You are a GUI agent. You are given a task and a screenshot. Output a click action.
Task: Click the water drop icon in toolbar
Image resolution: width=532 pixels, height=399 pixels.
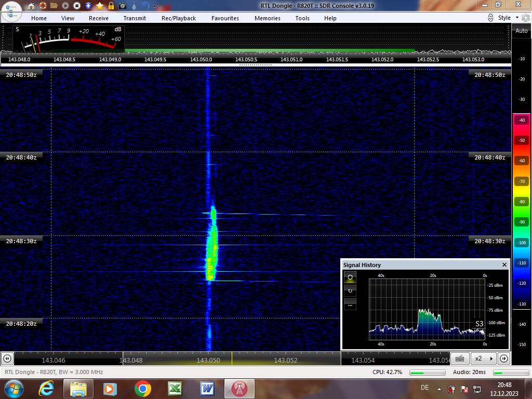(x=134, y=5)
